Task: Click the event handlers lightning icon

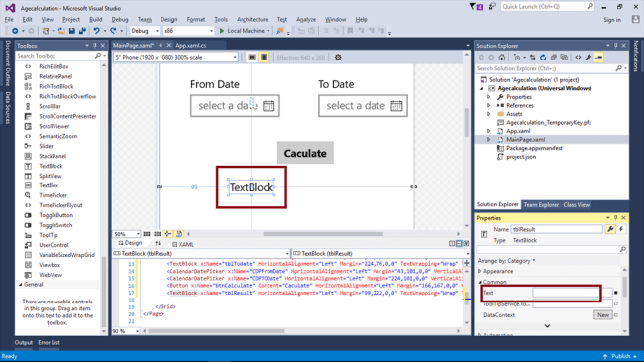Action: (x=621, y=229)
